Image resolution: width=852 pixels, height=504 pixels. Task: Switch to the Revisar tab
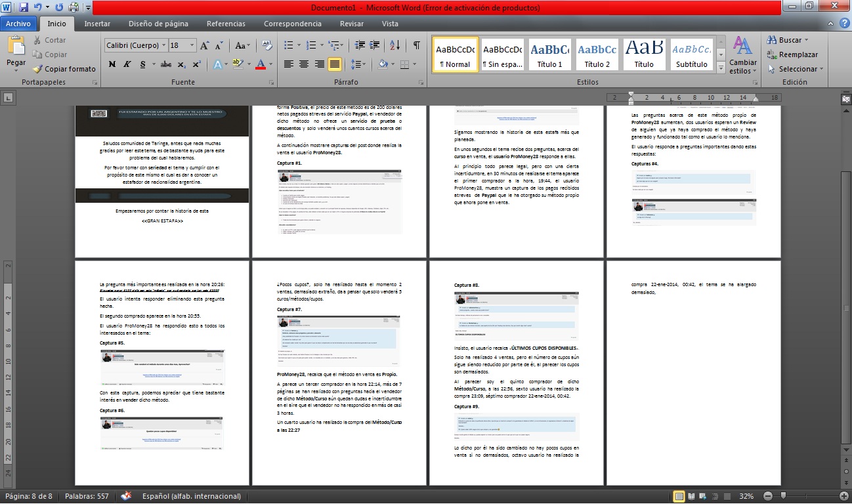pyautogui.click(x=352, y=24)
